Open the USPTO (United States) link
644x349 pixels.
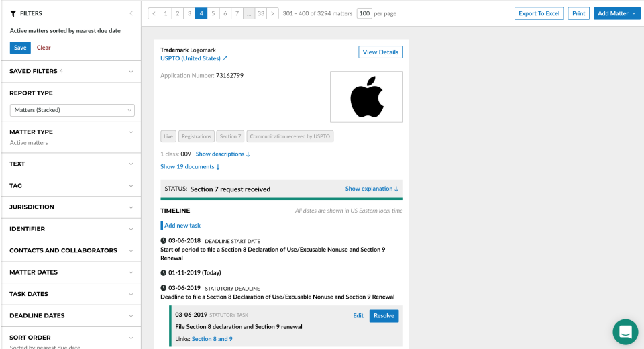[x=190, y=58]
